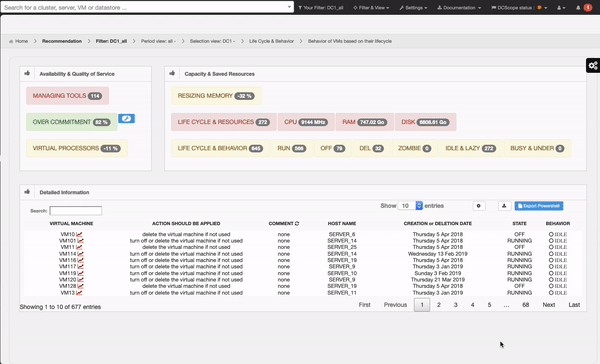Open the Settings dropdown menu

pos(413,8)
